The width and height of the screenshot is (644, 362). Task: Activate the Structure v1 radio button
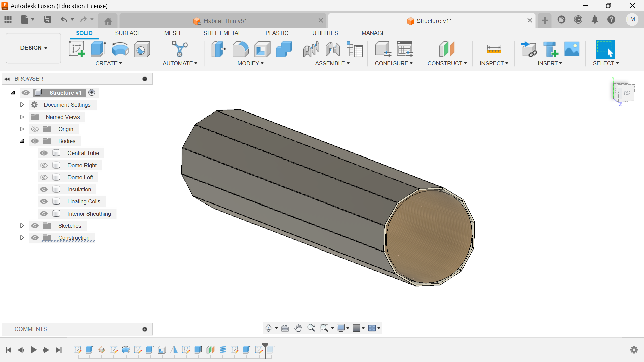92,92
